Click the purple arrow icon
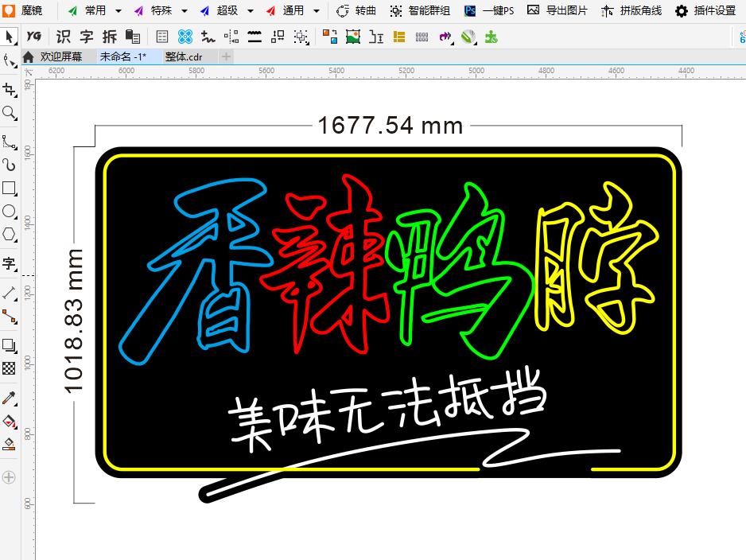 point(445,36)
